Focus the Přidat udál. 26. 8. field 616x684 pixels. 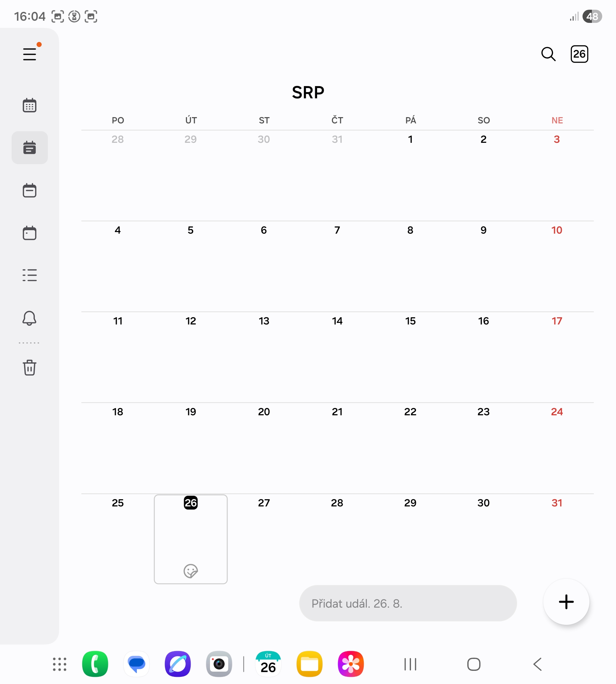408,603
